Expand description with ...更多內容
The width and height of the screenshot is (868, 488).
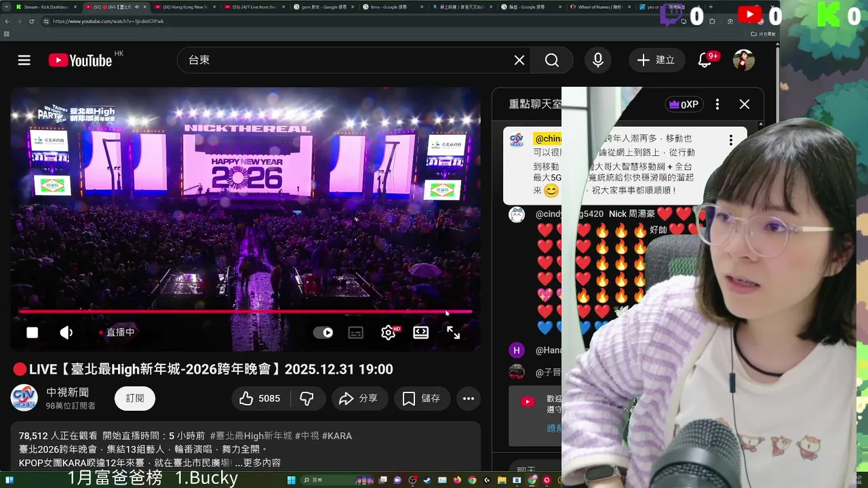[258, 463]
